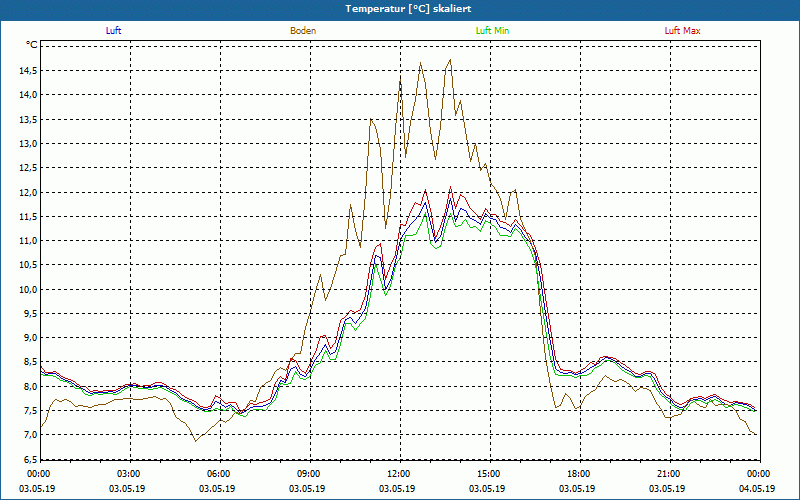Click the 09:00 time axis label

[x=310, y=474]
